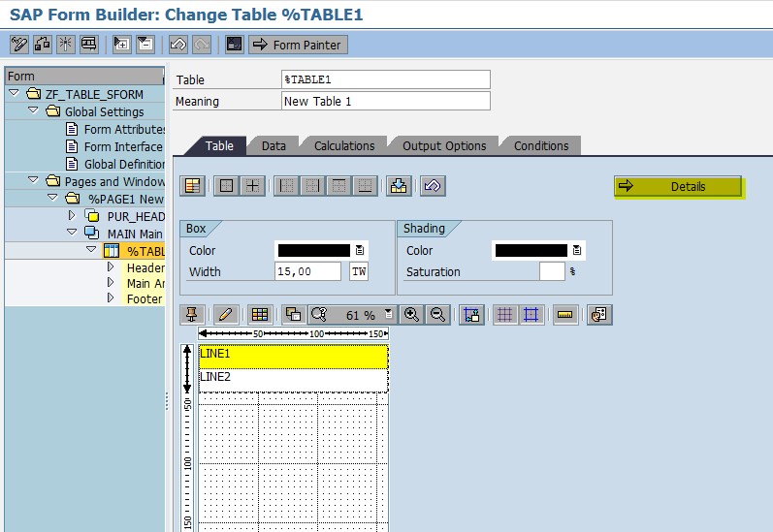Apply top border line icon

(x=338, y=186)
